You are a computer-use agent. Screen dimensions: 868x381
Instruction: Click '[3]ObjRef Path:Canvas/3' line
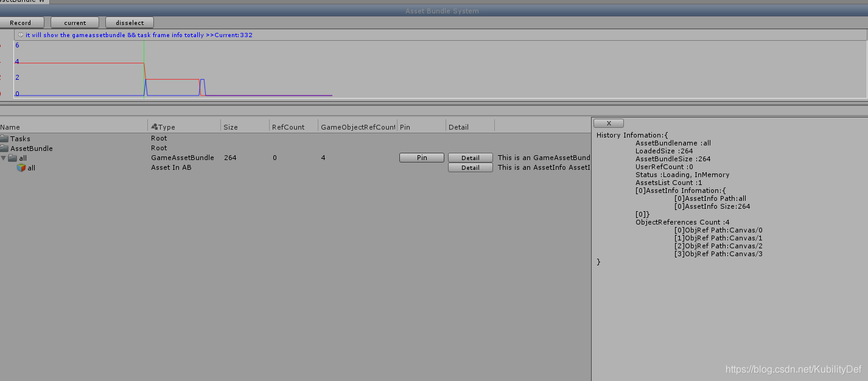718,254
